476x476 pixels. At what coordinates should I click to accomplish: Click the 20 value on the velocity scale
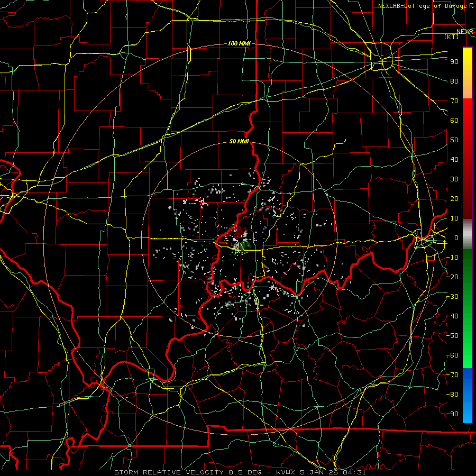coord(454,198)
